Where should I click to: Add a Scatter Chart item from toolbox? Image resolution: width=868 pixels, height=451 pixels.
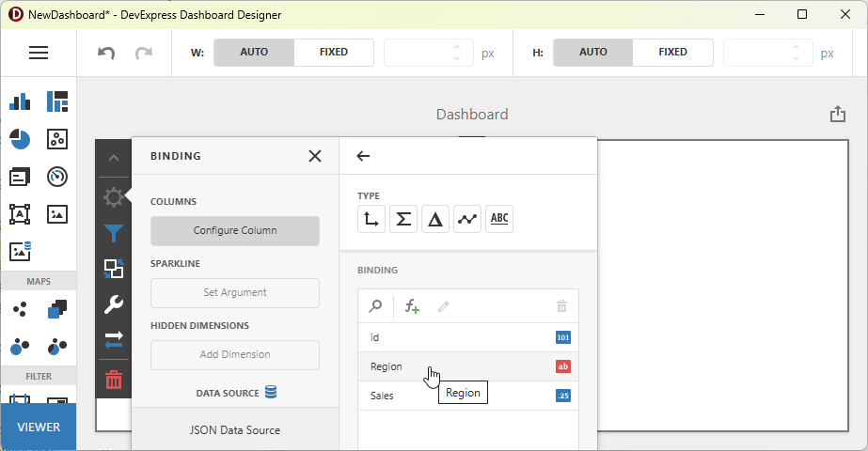pyautogui.click(x=57, y=139)
